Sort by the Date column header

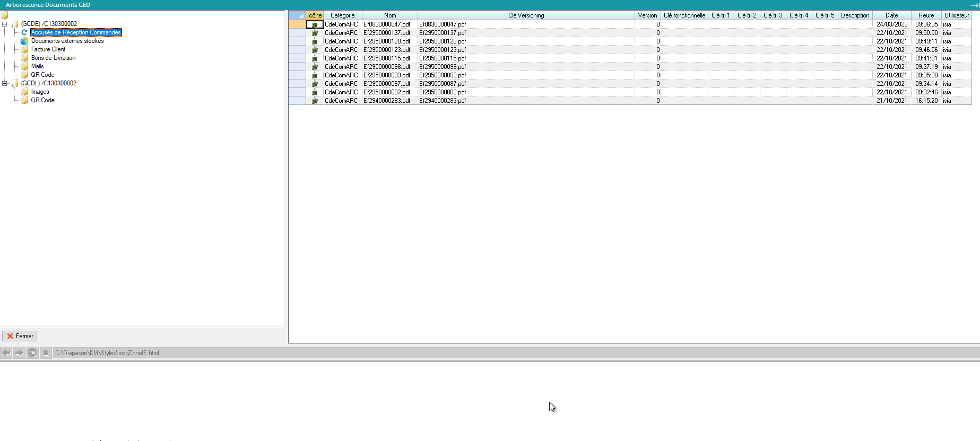pyautogui.click(x=891, y=15)
